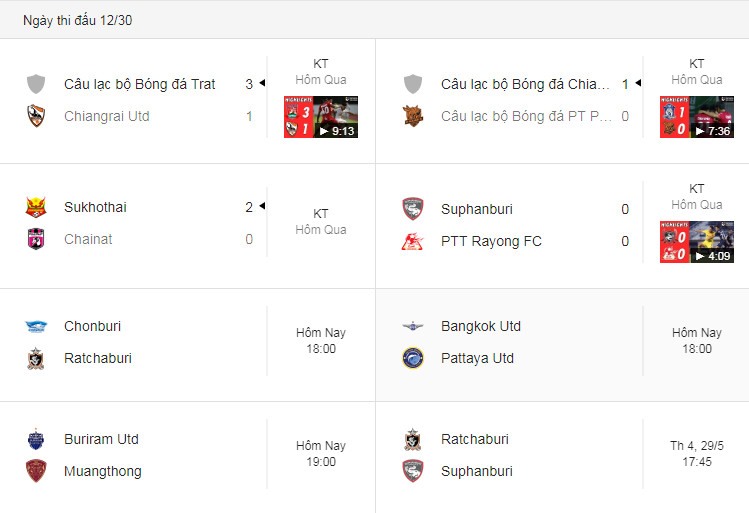
Task: Click the Ngày thi đấu 12/30 header
Action: tap(77, 20)
